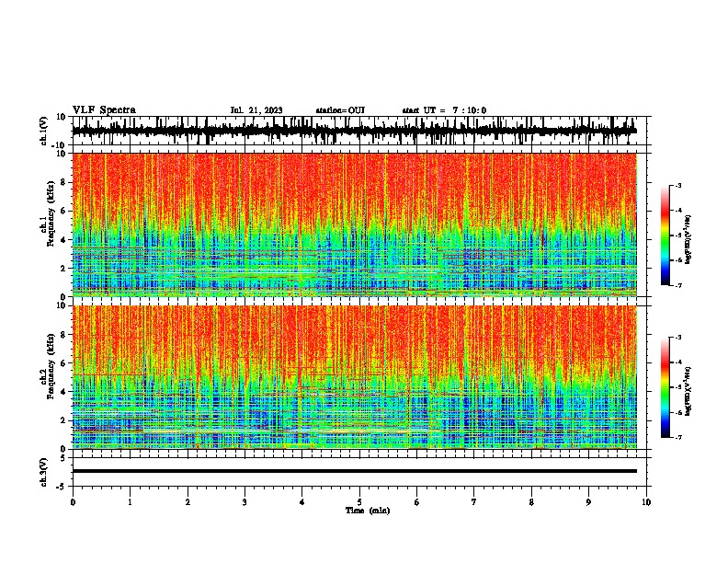Click the date text "Jul 21, 2023"

click(256, 110)
